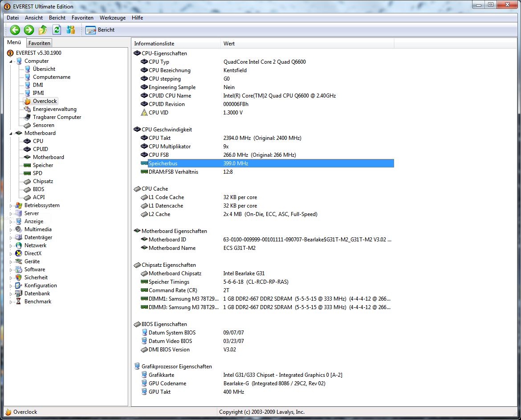Click the green Forward arrow icon
Image resolution: width=521 pixels, height=420 pixels.
coord(29,30)
